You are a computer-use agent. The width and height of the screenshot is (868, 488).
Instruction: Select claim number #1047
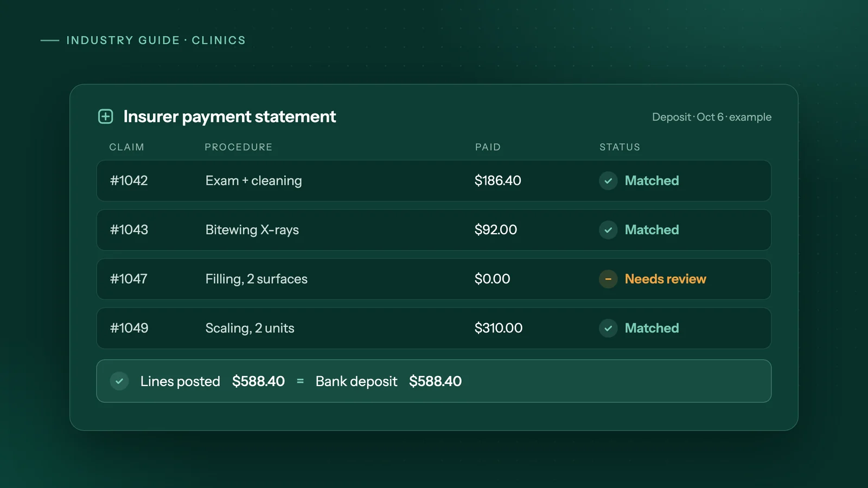tap(129, 279)
